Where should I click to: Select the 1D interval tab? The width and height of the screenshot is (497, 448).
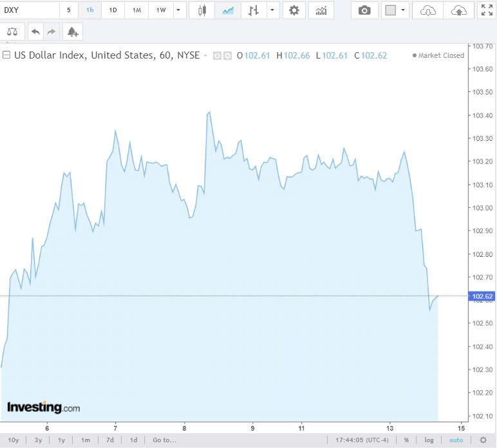pos(113,10)
